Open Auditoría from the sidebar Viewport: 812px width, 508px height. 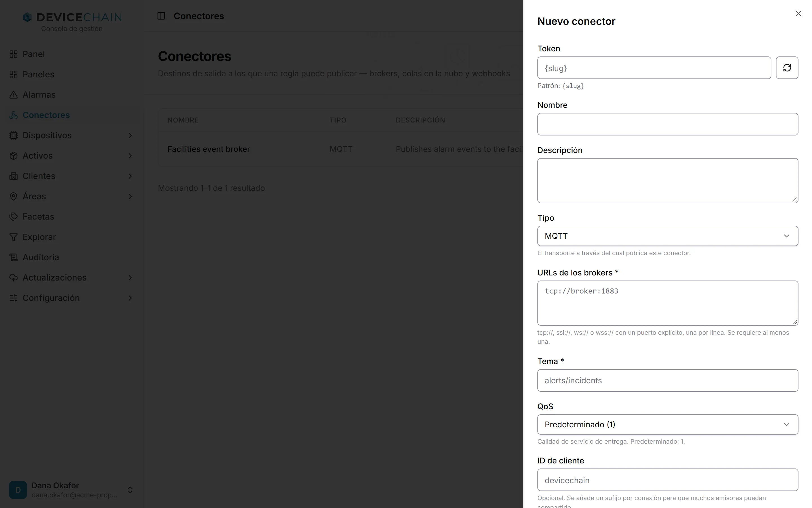pos(71,257)
